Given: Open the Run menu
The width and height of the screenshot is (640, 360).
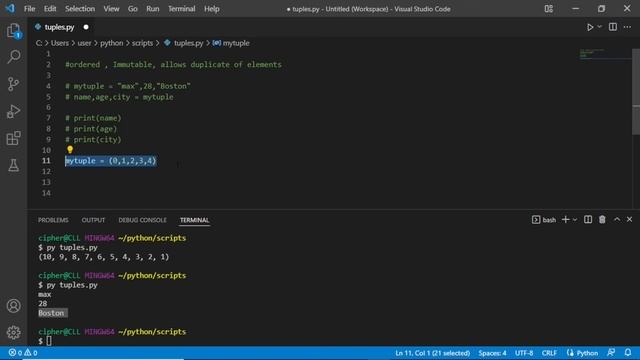Looking at the screenshot, I should click(153, 9).
